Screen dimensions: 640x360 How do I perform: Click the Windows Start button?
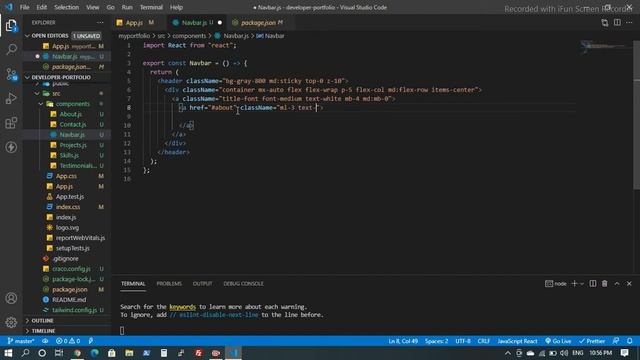pos(8,353)
